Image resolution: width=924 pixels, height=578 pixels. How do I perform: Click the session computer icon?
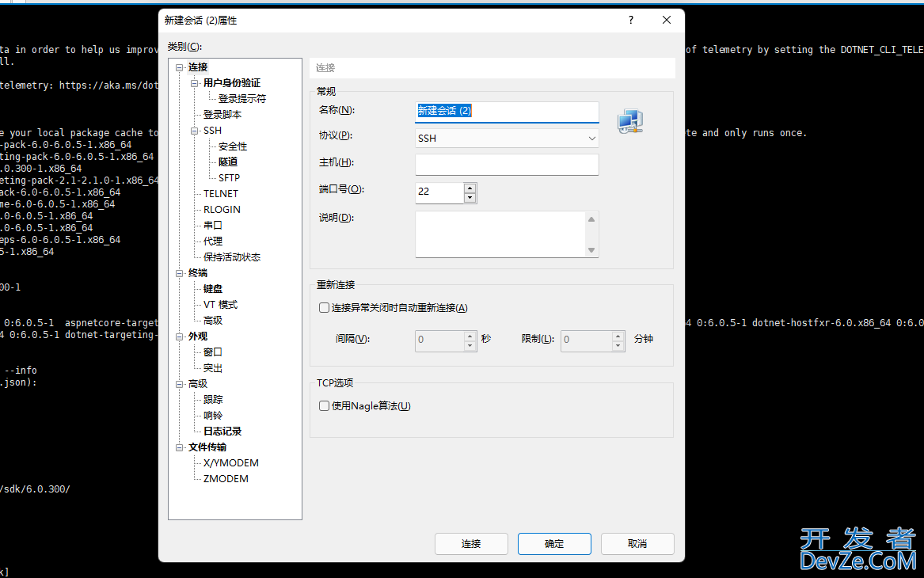630,121
